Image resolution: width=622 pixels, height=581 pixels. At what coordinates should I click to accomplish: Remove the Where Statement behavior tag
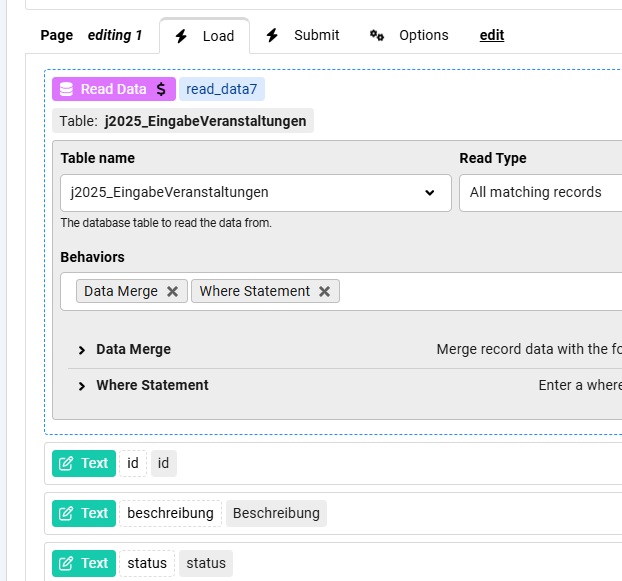coord(324,291)
